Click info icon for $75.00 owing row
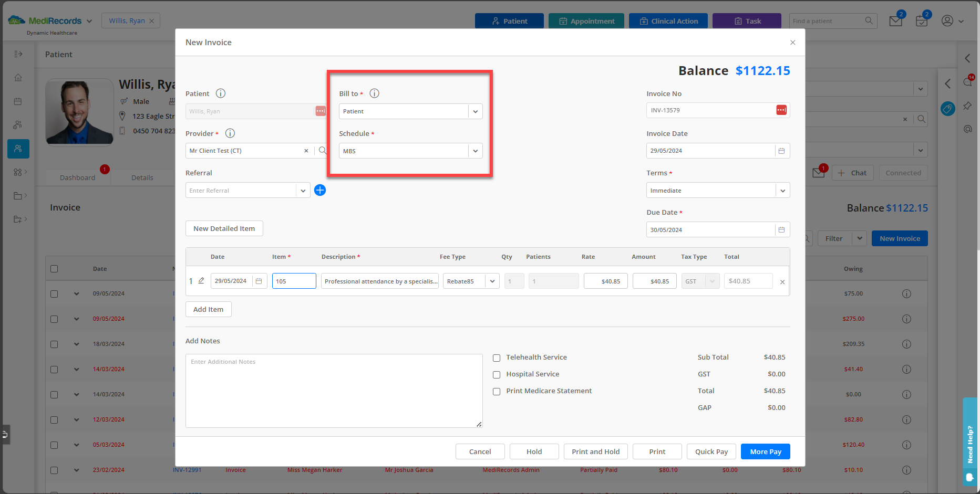This screenshot has height=494, width=980. (x=906, y=293)
